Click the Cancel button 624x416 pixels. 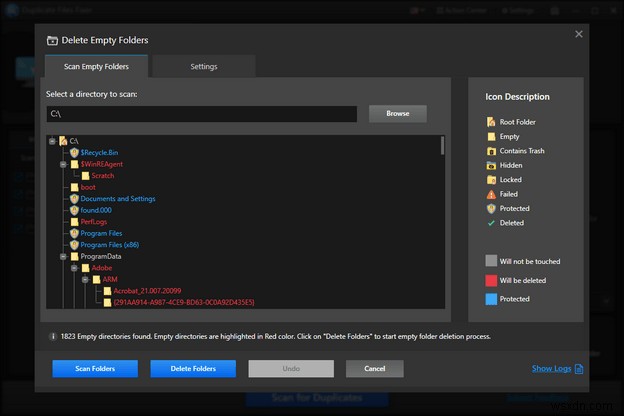click(x=374, y=369)
